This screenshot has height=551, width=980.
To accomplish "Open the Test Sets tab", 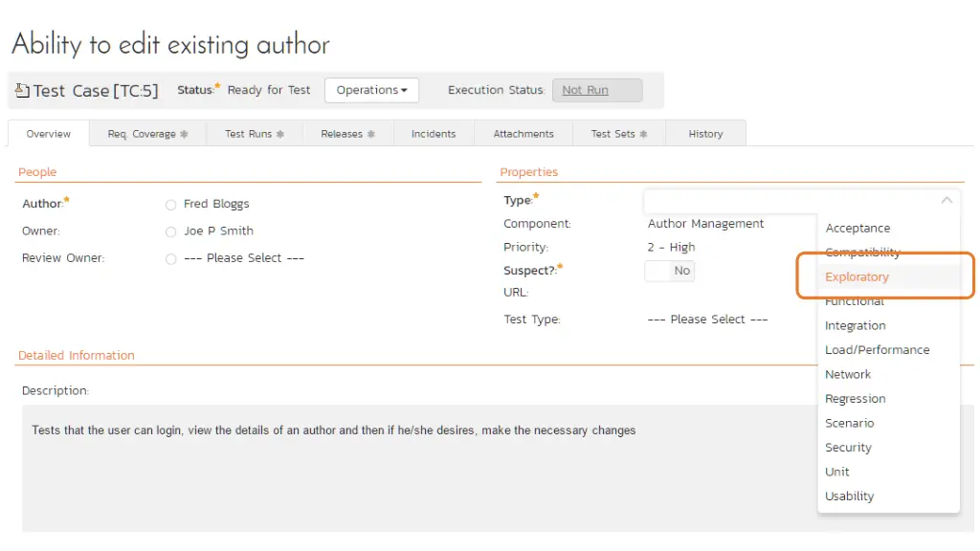I will point(619,134).
